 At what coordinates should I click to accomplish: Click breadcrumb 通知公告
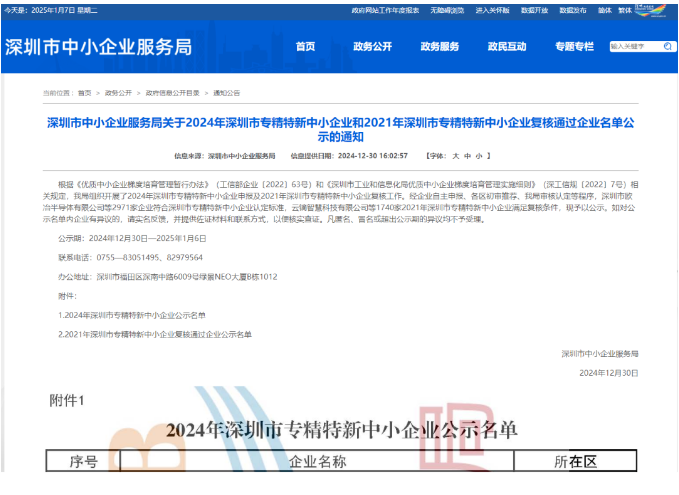[x=226, y=93]
